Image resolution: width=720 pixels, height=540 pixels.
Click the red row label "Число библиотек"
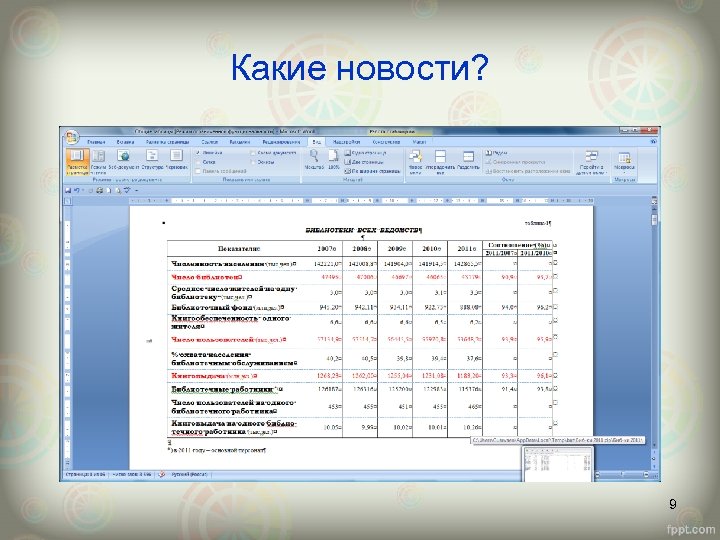(207, 277)
